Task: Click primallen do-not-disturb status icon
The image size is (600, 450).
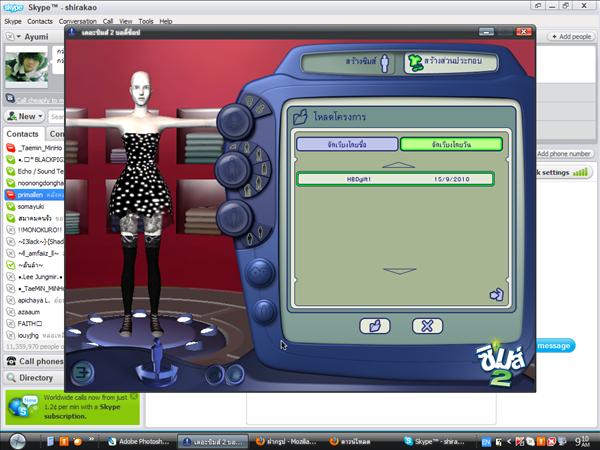Action: point(11,195)
